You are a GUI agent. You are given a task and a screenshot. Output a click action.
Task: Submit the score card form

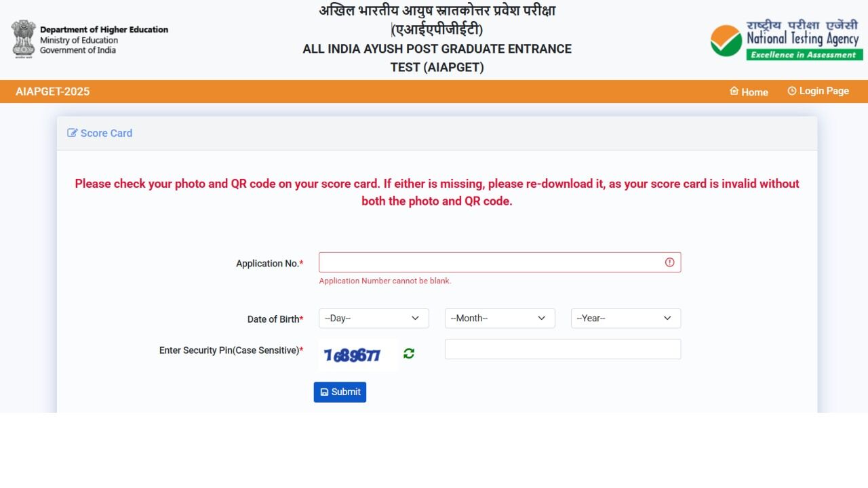(x=340, y=392)
